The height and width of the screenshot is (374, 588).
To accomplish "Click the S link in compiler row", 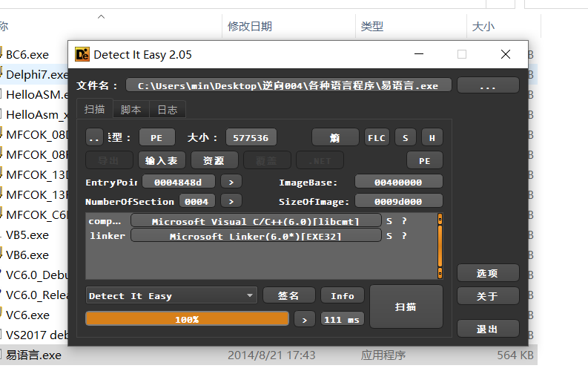I will (389, 221).
